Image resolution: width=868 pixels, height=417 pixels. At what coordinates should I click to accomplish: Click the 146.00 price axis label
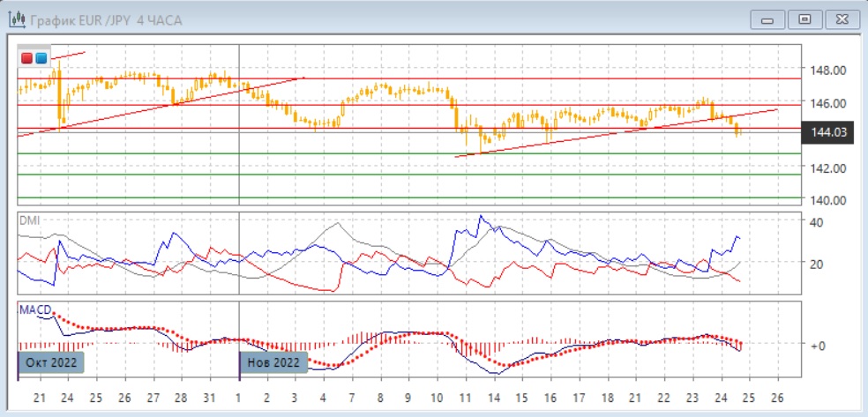(x=828, y=103)
